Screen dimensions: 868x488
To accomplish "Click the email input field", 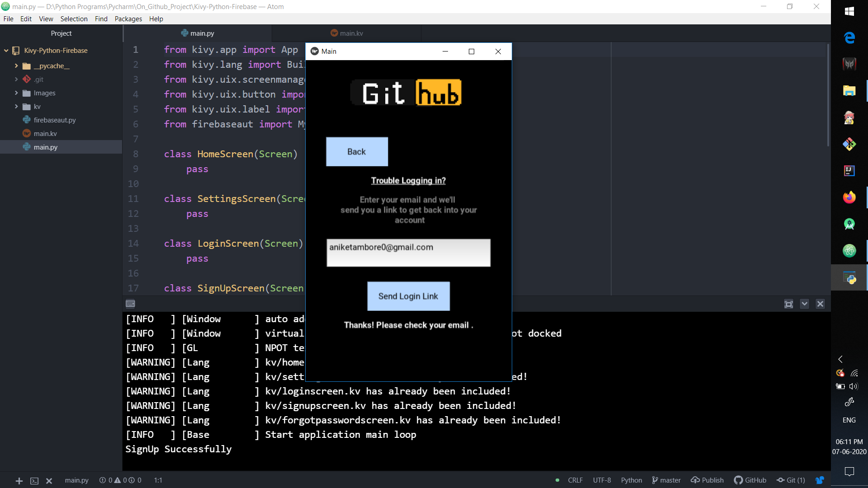I will coord(408,253).
